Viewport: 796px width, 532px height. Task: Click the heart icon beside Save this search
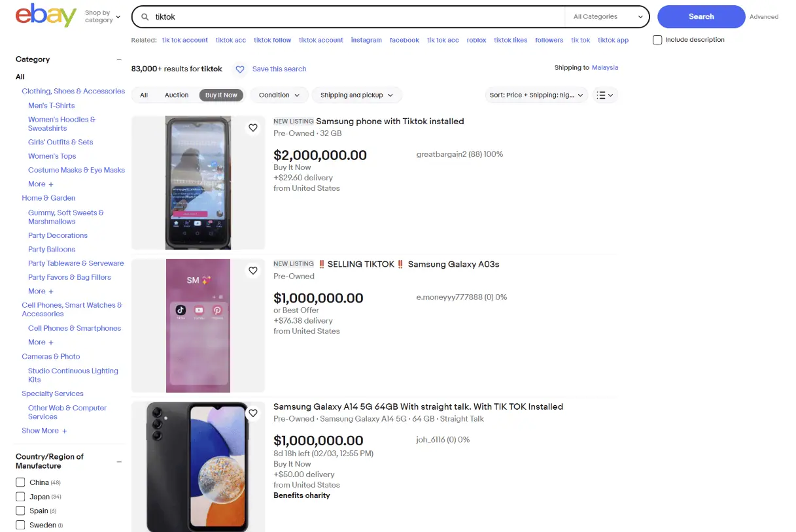pos(240,69)
